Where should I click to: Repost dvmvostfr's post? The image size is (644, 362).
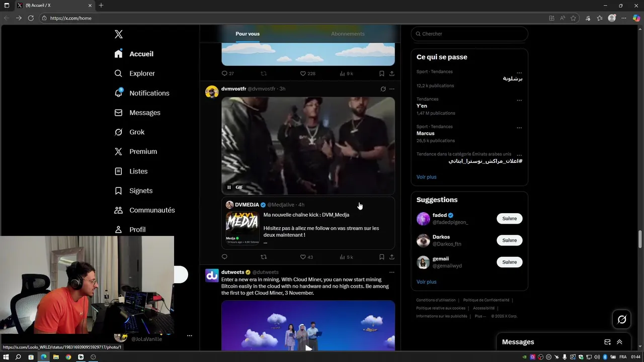click(x=264, y=257)
